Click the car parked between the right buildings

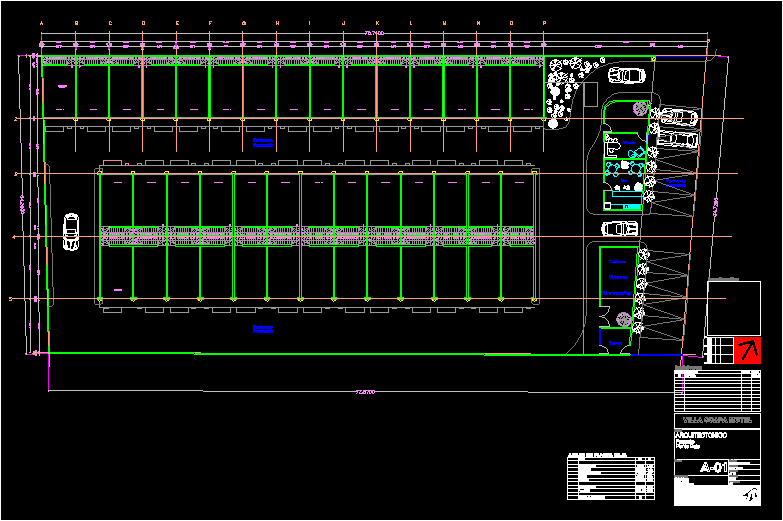619,229
